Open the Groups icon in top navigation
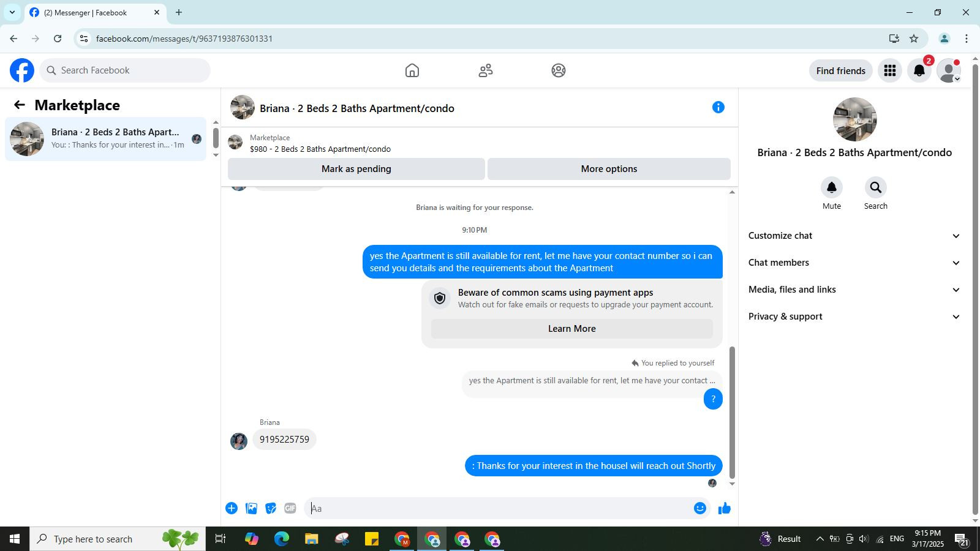The image size is (980, 551). point(559,70)
